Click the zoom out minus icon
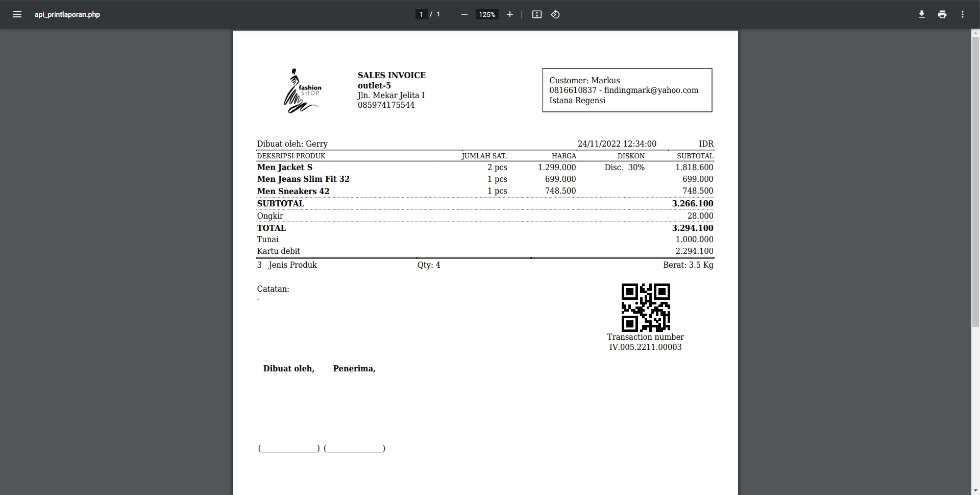 tap(464, 14)
